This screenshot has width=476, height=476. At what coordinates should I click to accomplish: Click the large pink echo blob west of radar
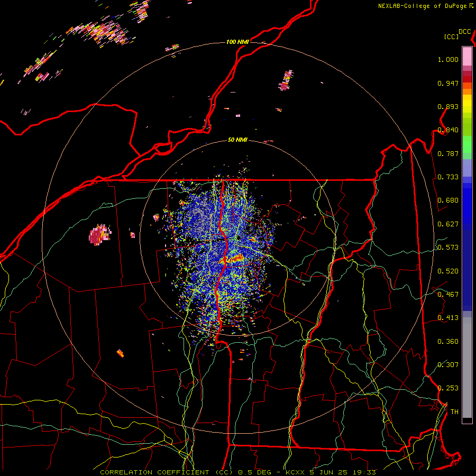(x=99, y=235)
